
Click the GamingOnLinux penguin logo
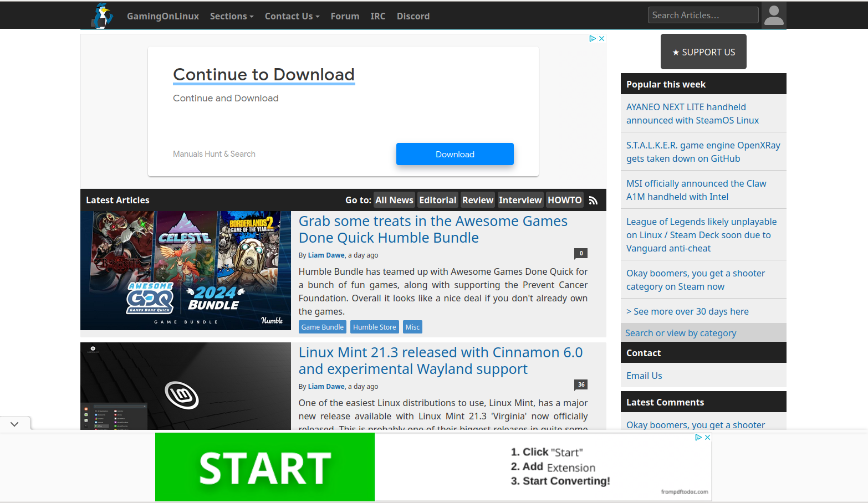point(103,16)
